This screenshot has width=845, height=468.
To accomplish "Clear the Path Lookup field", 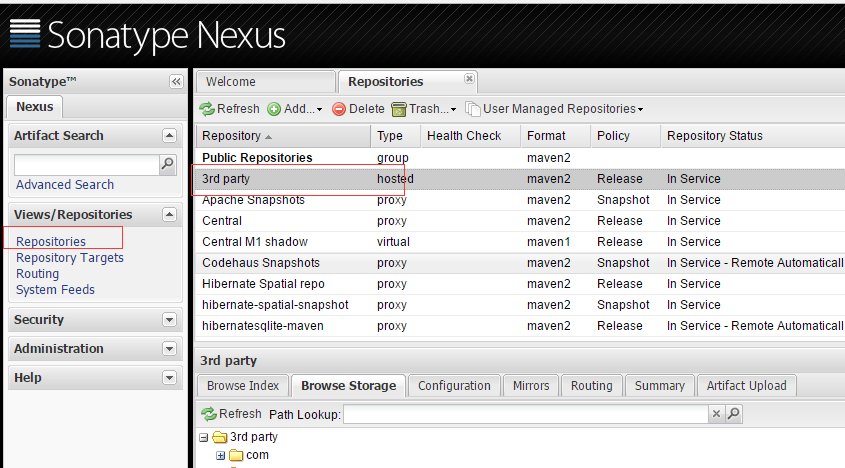I will pos(716,414).
